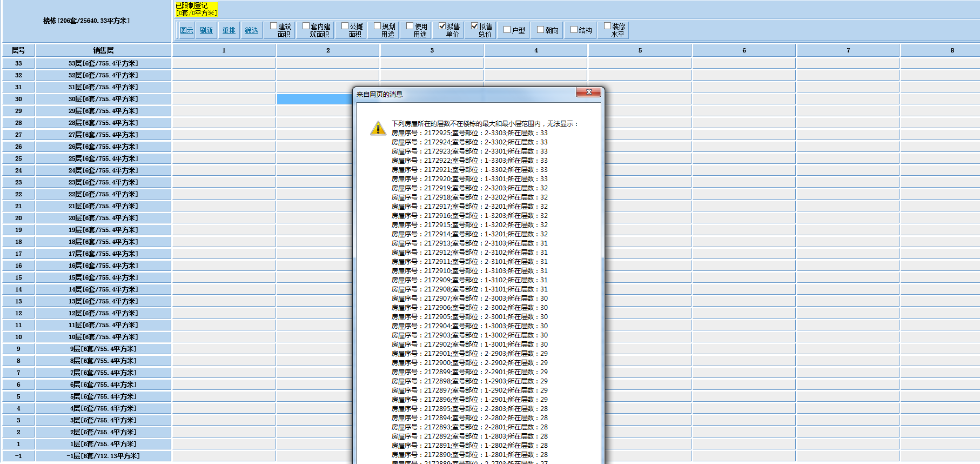Click dialog line 房屋序号 2172907
This screenshot has height=464, width=980.
469,299
